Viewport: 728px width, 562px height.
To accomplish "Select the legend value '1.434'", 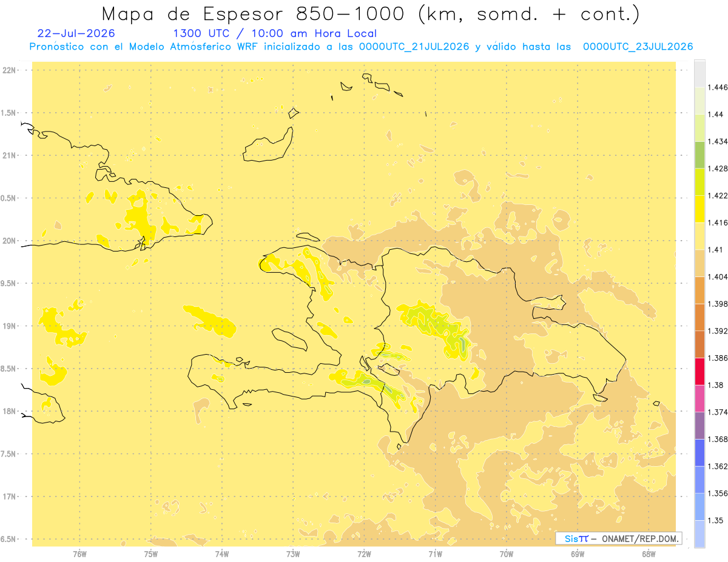I will point(717,141).
